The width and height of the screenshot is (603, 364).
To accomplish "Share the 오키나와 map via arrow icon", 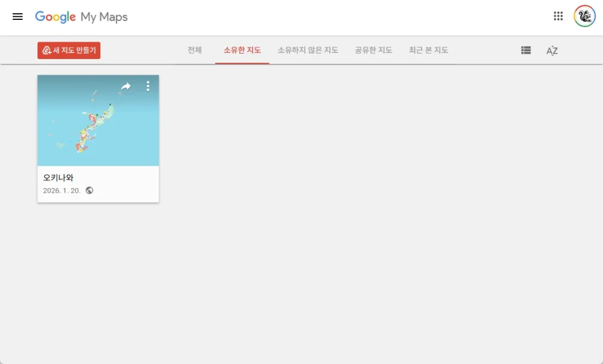I will [125, 87].
